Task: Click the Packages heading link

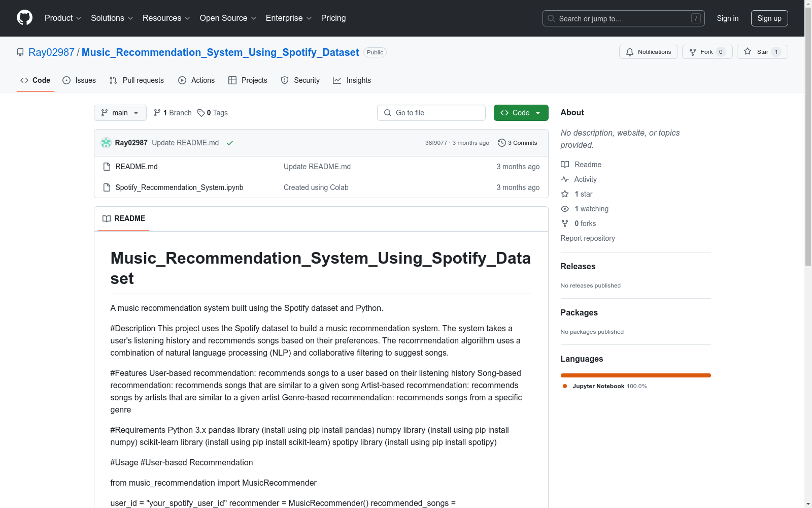Action: tap(579, 312)
